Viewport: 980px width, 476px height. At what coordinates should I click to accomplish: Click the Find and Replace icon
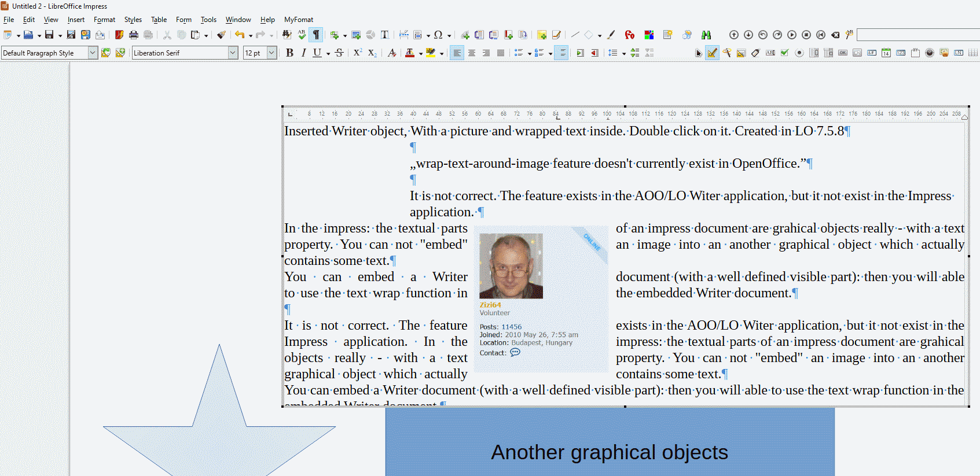click(287, 35)
